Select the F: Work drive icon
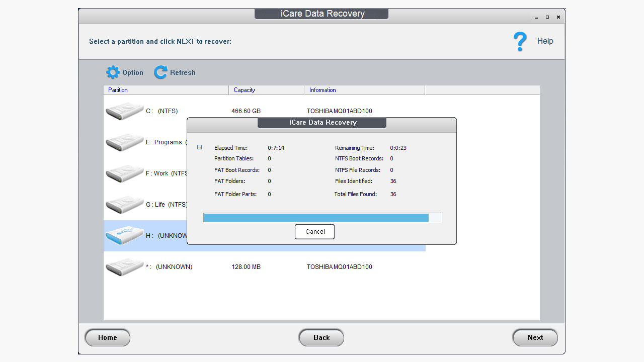 click(125, 173)
